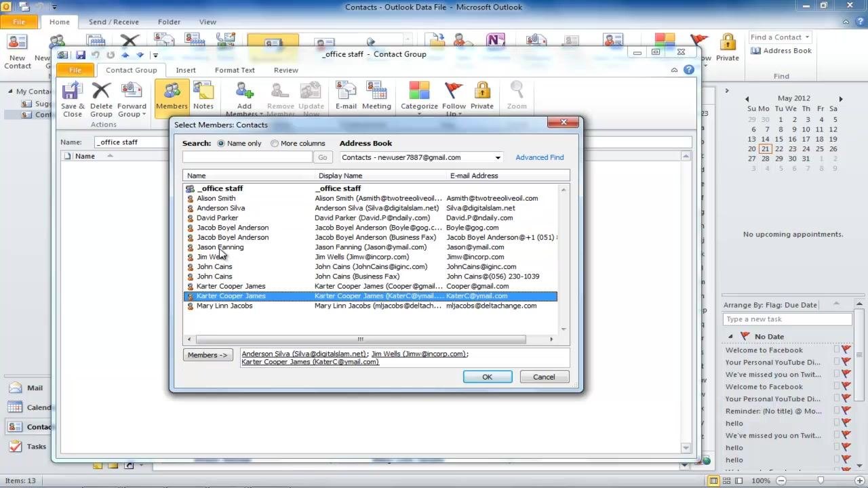Click the Save & Close icon
Screen dimensions: 868x488
(x=73, y=99)
